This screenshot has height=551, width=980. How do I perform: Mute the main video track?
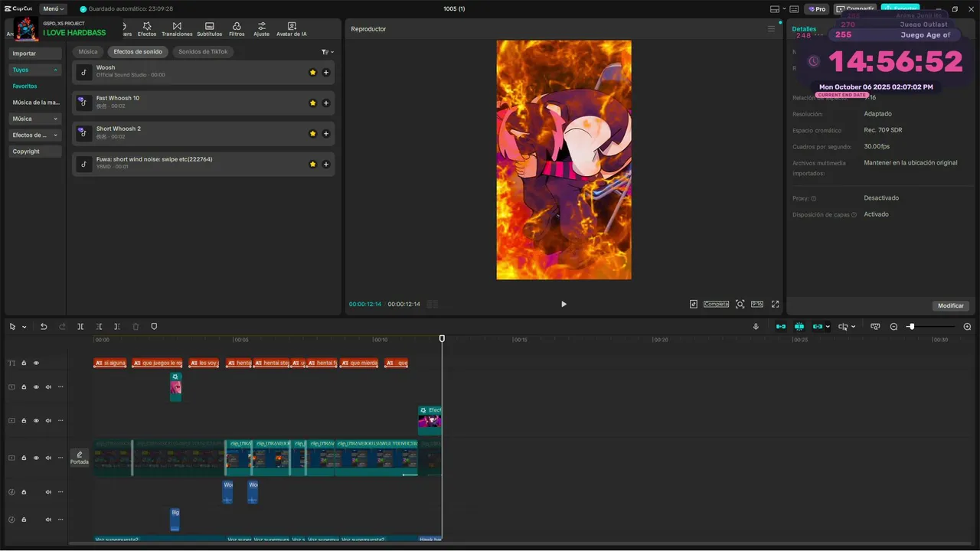coord(48,458)
